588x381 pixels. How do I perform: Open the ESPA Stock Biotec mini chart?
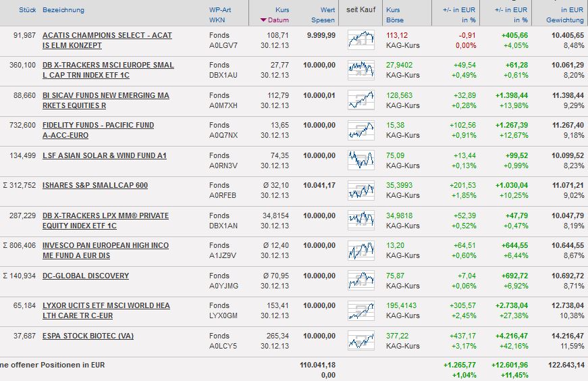361,340
